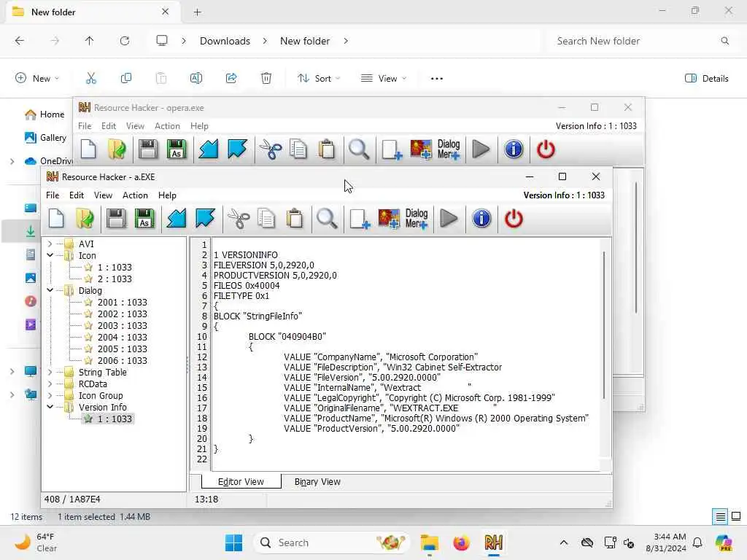The image size is (747, 560).
Task: Open Edit menu in a.EXE window
Action: pos(76,195)
